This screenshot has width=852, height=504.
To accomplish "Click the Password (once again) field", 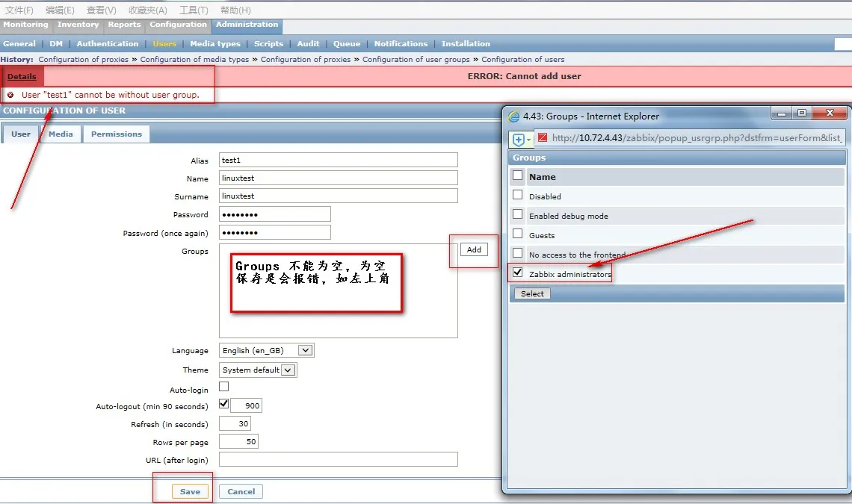I will (x=275, y=233).
